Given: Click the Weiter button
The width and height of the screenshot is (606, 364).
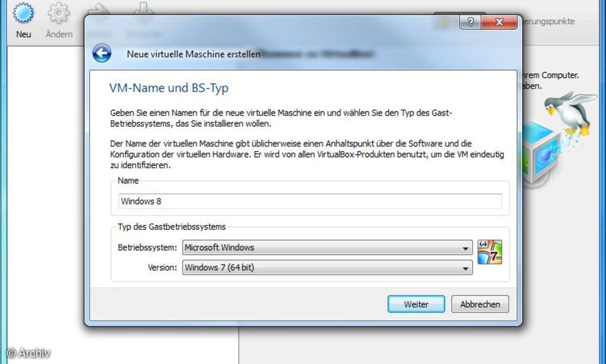Looking at the screenshot, I should coord(416,304).
